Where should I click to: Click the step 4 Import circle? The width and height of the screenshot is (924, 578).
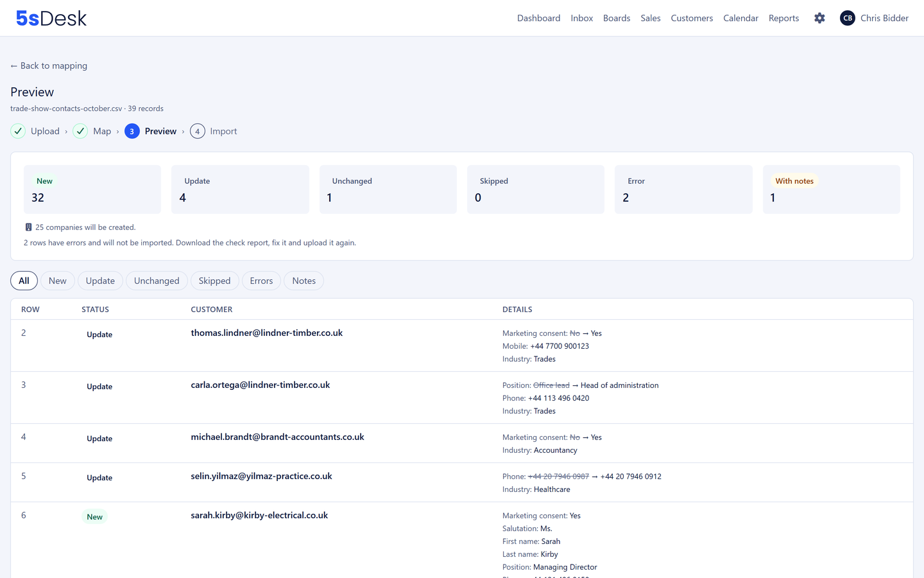coord(198,131)
